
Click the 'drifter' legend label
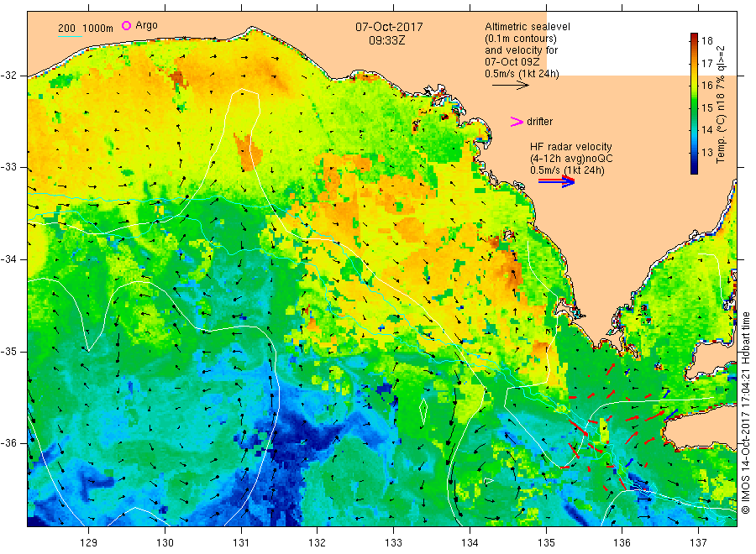[539, 122]
